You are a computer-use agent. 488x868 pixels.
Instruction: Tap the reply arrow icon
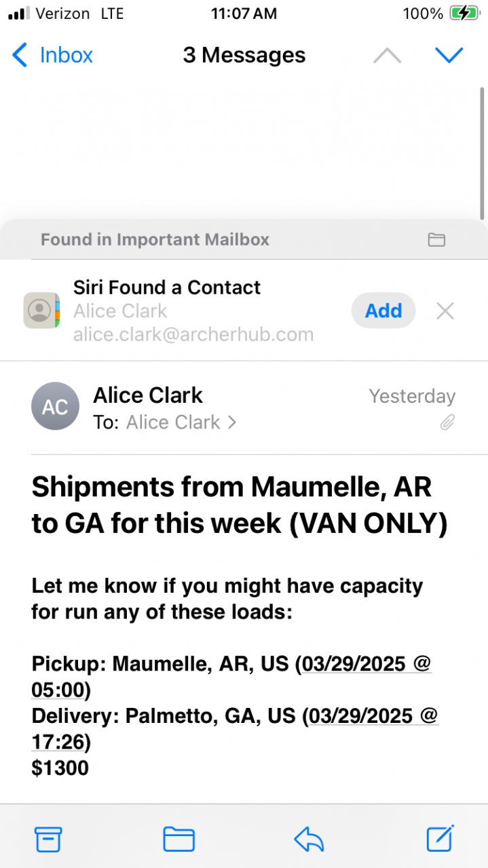click(309, 840)
